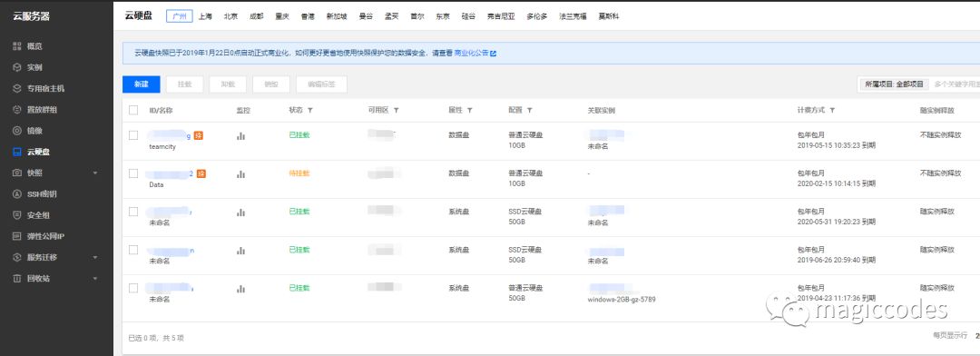The height and width of the screenshot is (356, 980).
Task: Open the 属性 column filter funnel
Action: (x=469, y=110)
